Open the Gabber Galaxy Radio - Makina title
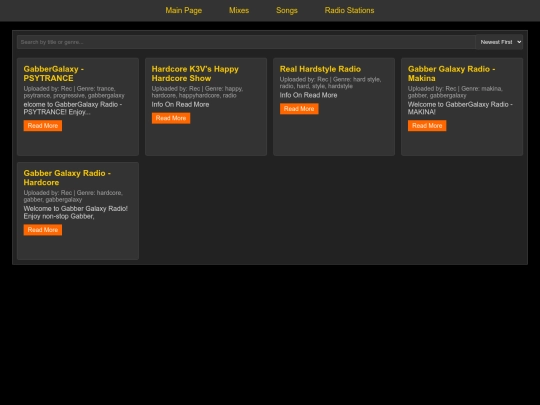Image resolution: width=540 pixels, height=405 pixels. pyautogui.click(x=451, y=74)
